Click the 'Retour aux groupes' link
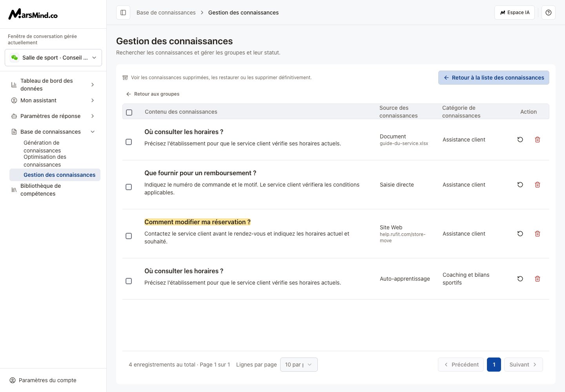Viewport: 565px width, 392px height. pos(153,94)
